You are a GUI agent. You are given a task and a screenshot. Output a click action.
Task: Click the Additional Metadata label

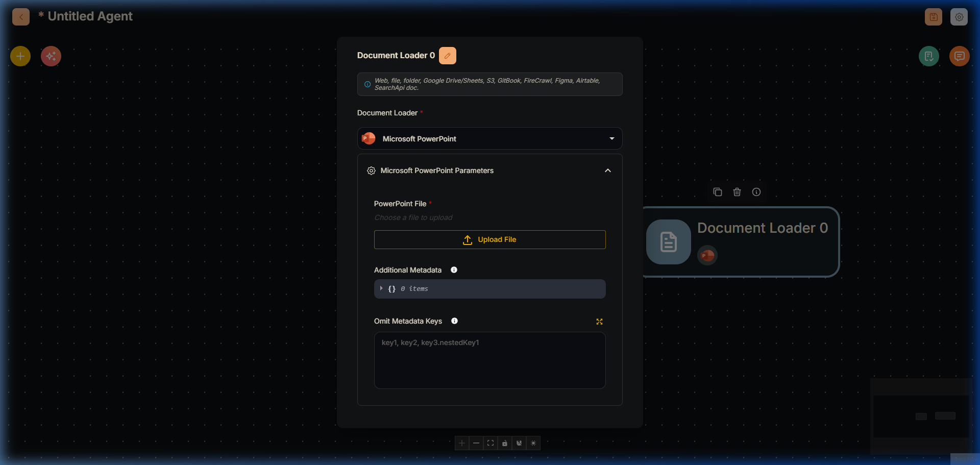408,270
